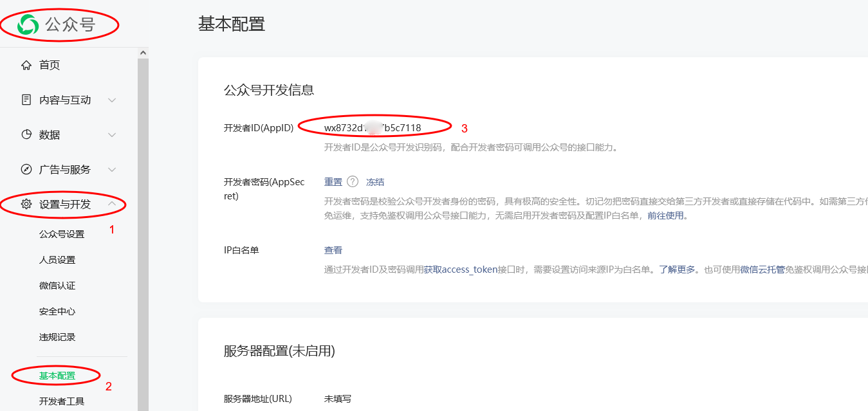Viewport: 868px width, 411px height.
Task: Open 公众号设置 in the sidebar
Action: point(62,234)
